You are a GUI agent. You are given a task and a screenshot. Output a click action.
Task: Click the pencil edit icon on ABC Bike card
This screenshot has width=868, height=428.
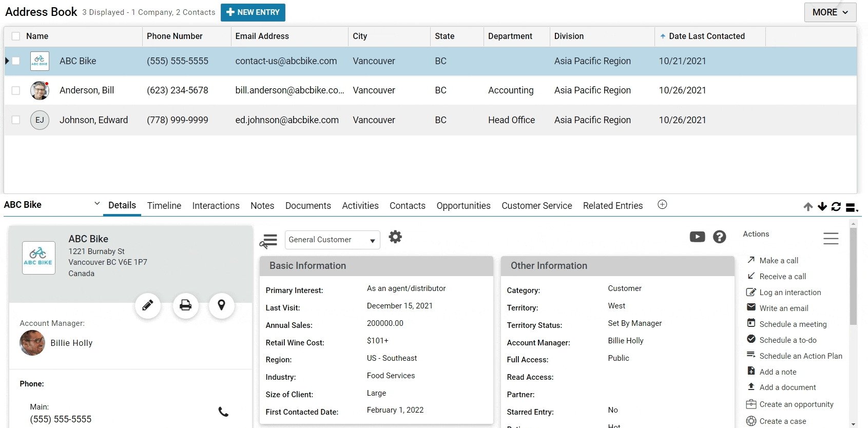click(x=148, y=306)
